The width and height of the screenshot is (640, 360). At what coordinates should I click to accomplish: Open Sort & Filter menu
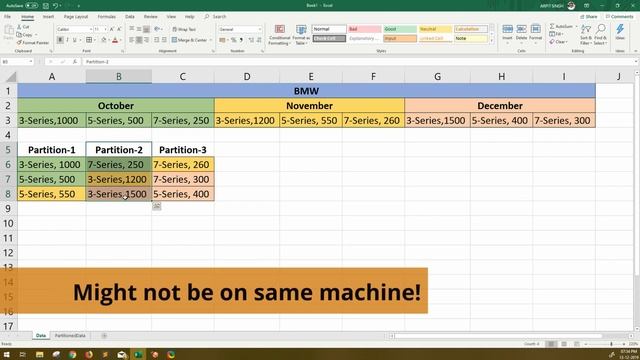tap(586, 35)
